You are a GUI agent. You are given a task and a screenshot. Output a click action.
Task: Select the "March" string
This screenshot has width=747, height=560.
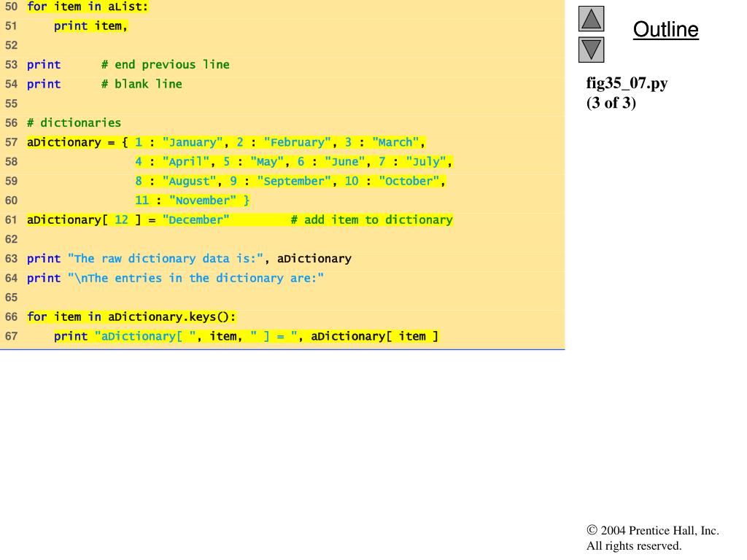point(395,142)
